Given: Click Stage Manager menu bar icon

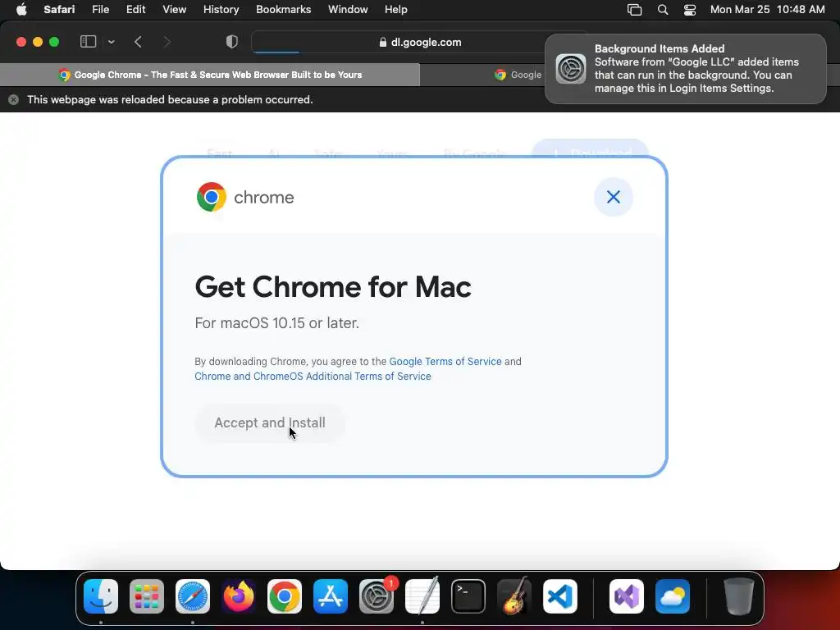Looking at the screenshot, I should click(x=634, y=10).
